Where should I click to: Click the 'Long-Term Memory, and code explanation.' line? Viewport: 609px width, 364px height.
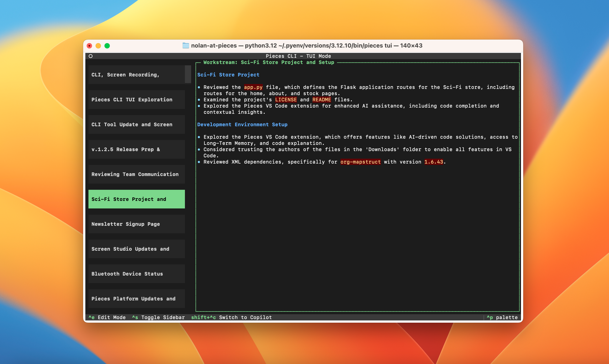264,143
